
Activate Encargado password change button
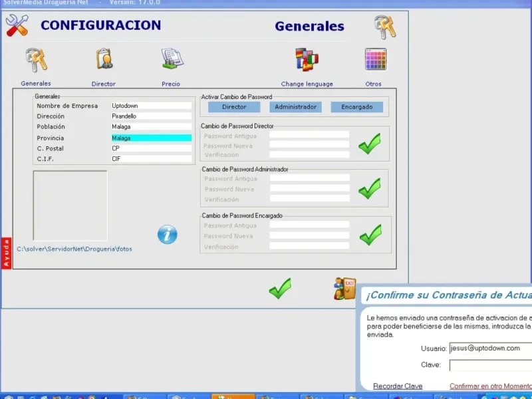click(357, 107)
